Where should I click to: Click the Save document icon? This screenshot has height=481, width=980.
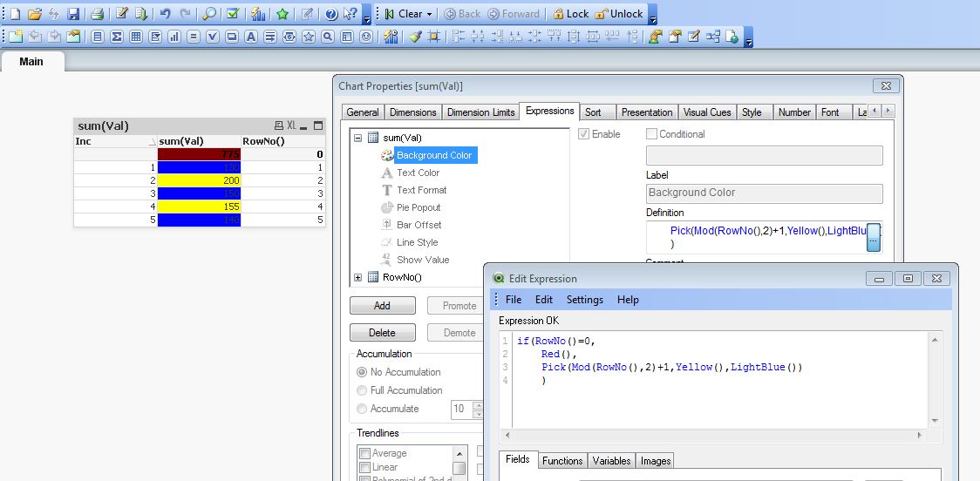(73, 14)
